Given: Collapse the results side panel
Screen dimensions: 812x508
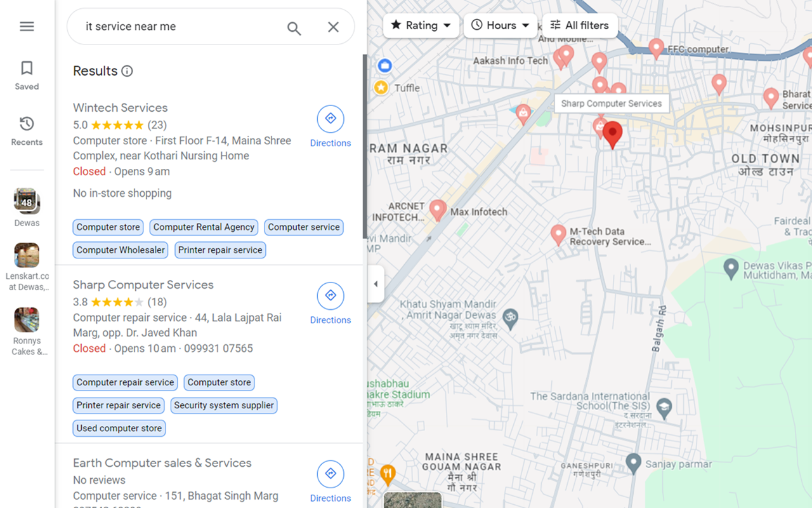Looking at the screenshot, I should (376, 284).
